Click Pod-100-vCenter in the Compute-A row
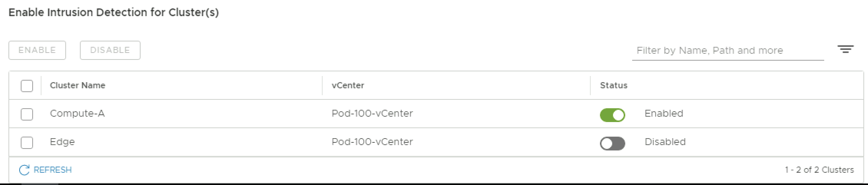The image size is (868, 185). coord(372,114)
